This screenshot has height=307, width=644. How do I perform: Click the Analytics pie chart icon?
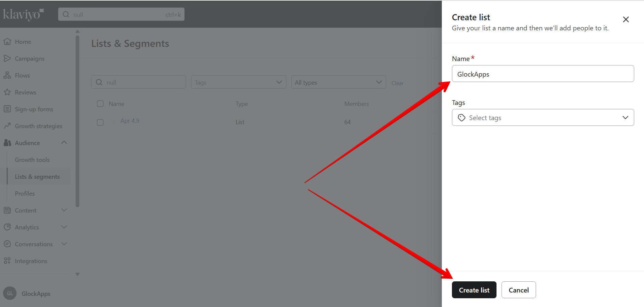7,227
